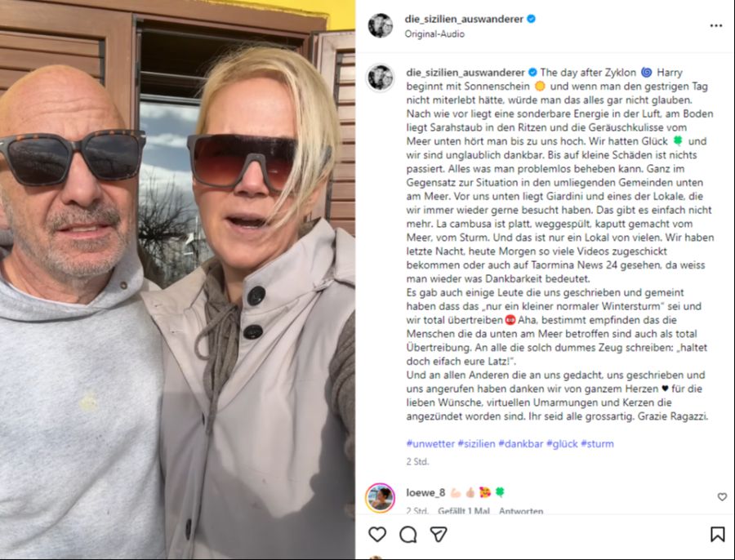The image size is (735, 560).
Task: View likes via 'Gefällt 1 Mal'
Action: click(464, 510)
